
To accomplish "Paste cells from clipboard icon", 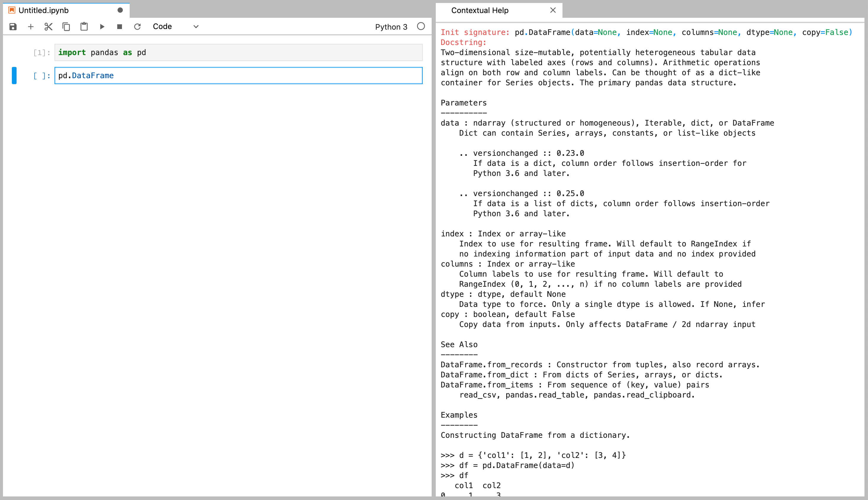I will click(84, 26).
